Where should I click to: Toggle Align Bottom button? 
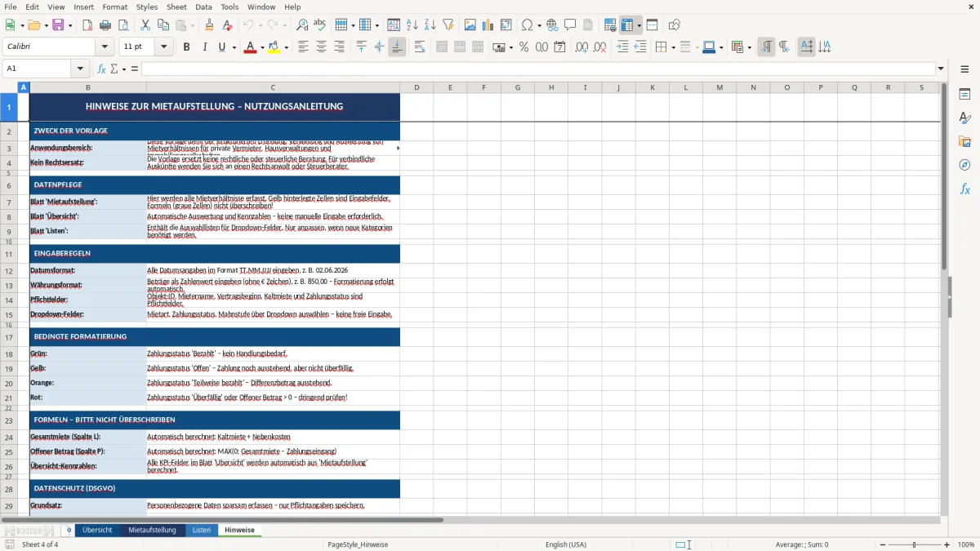[x=397, y=47]
